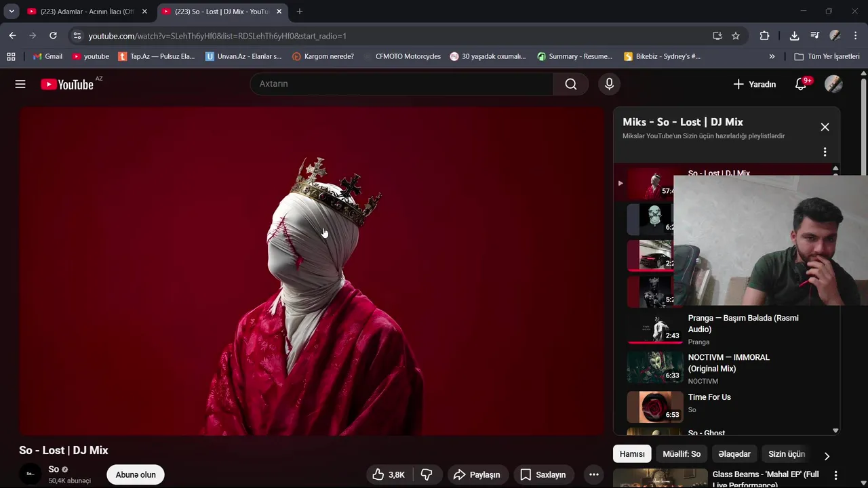Image resolution: width=868 pixels, height=488 pixels.
Task: Open the media control icon in toolbar
Action: pos(815,36)
